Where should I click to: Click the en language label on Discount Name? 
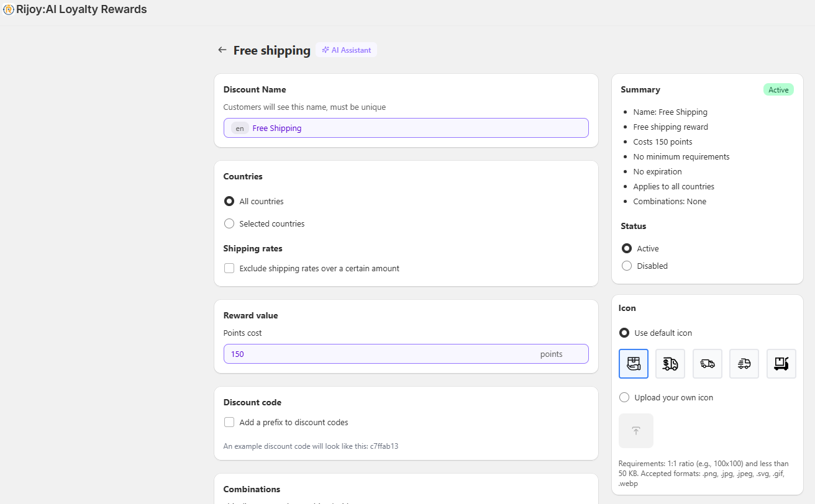tap(239, 128)
